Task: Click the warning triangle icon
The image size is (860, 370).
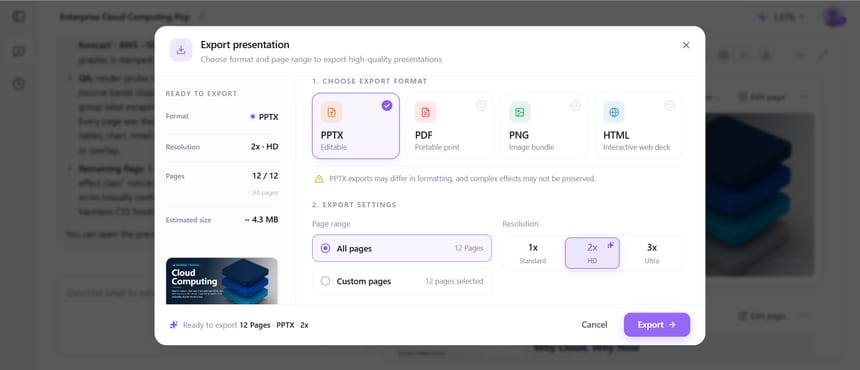Action: [x=319, y=179]
